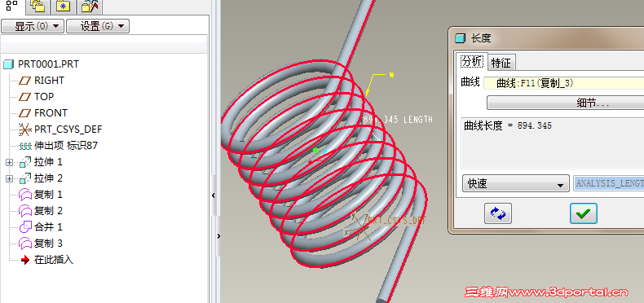
Task: Click the copy icon of 复制 3
Action: tap(25, 244)
